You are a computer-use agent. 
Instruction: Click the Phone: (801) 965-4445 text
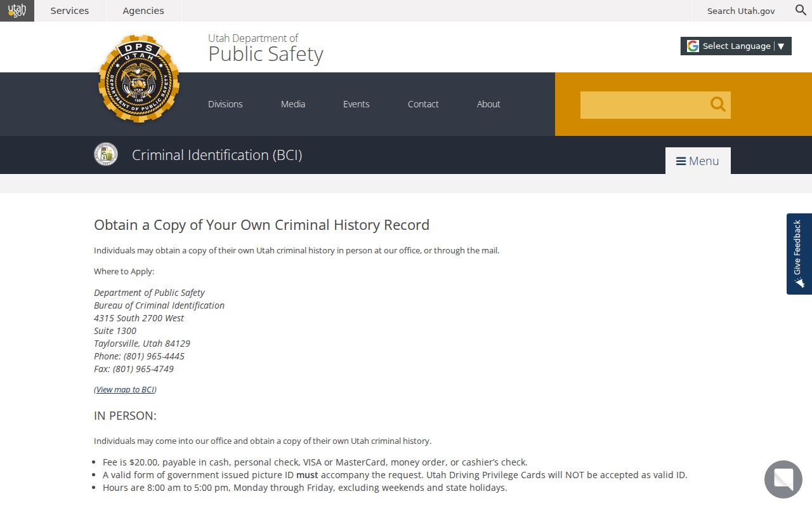pyautogui.click(x=139, y=356)
